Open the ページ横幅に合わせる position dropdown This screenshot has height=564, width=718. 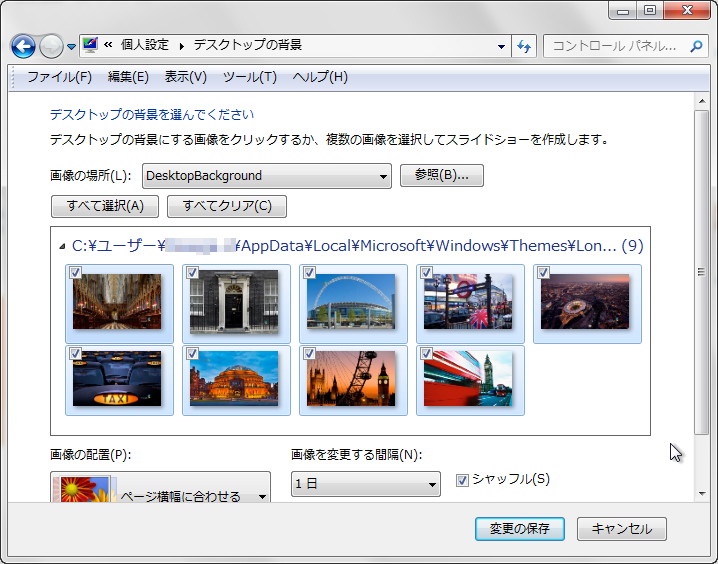[160, 488]
